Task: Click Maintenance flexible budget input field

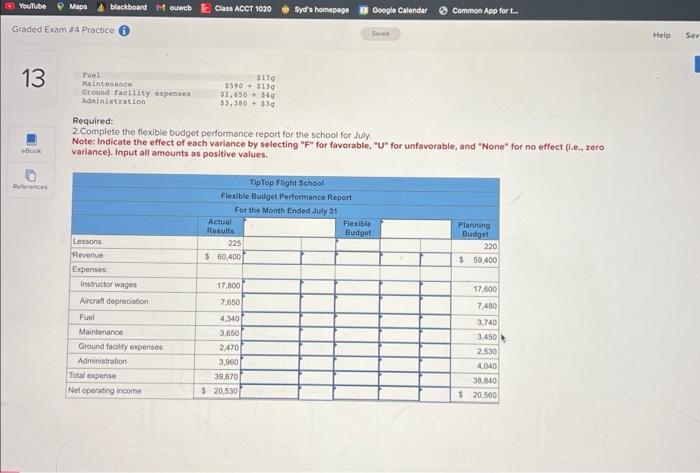Action: (356, 335)
